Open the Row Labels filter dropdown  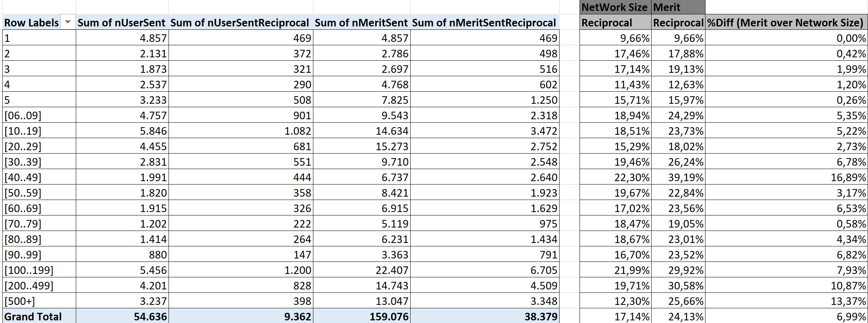tap(68, 23)
